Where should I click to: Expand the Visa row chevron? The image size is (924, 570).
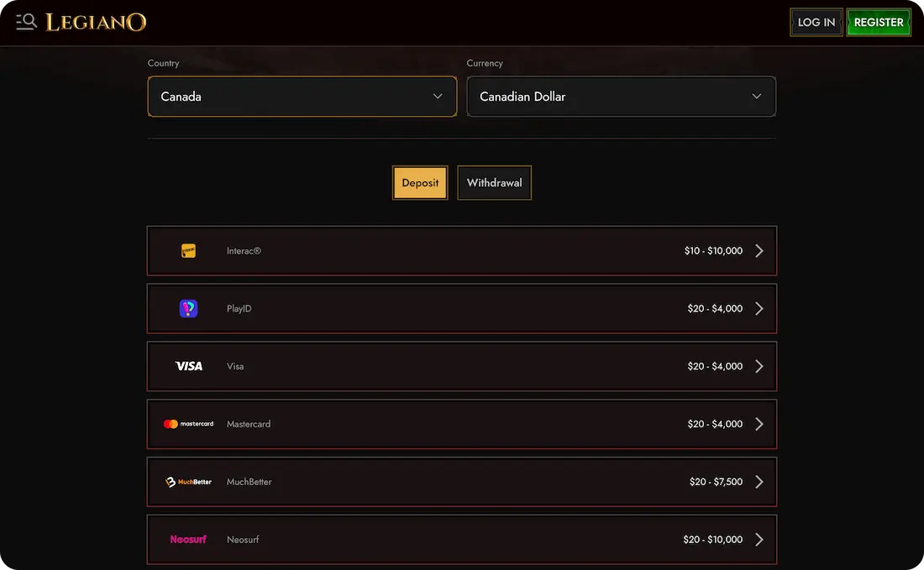tap(759, 365)
